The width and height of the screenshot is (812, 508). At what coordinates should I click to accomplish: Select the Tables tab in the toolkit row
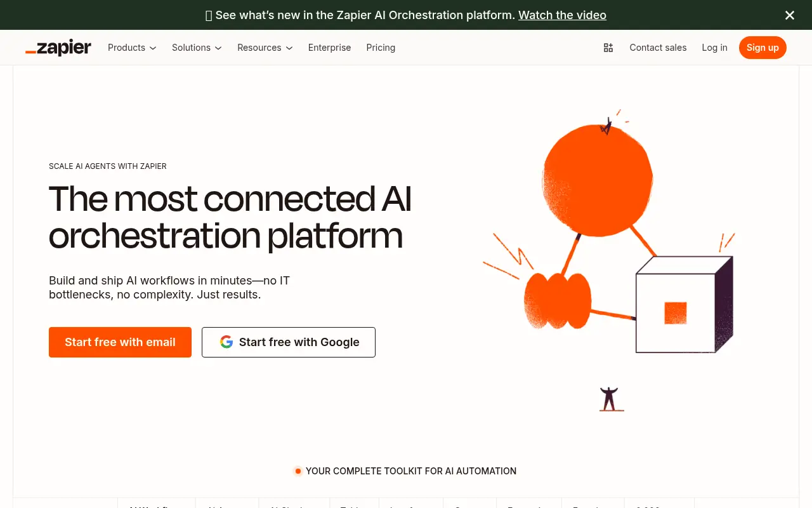coord(353,506)
